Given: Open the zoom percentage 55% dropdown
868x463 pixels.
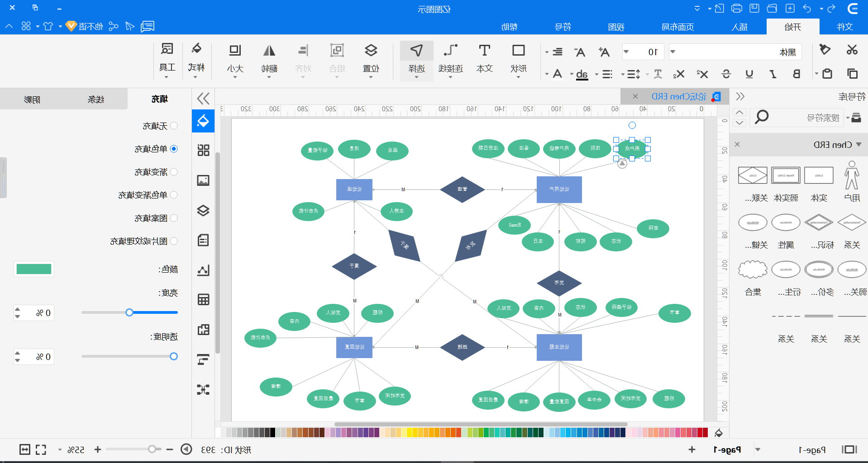Looking at the screenshot, I should tap(60, 450).
